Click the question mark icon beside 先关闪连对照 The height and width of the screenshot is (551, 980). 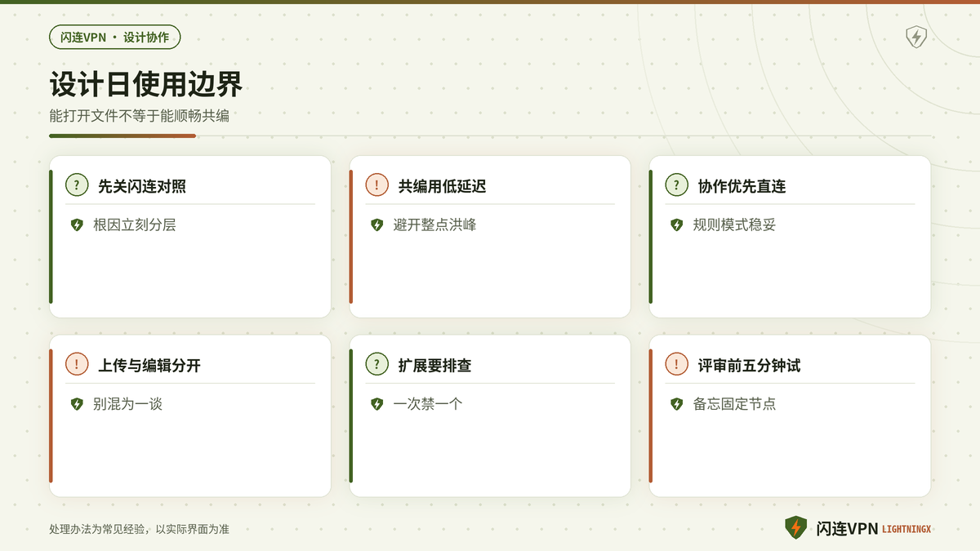tap(77, 185)
